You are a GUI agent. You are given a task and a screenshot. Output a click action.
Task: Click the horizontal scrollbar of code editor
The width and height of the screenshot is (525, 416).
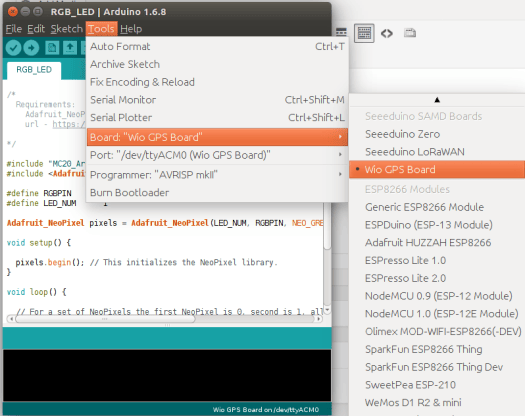[x=105, y=319]
